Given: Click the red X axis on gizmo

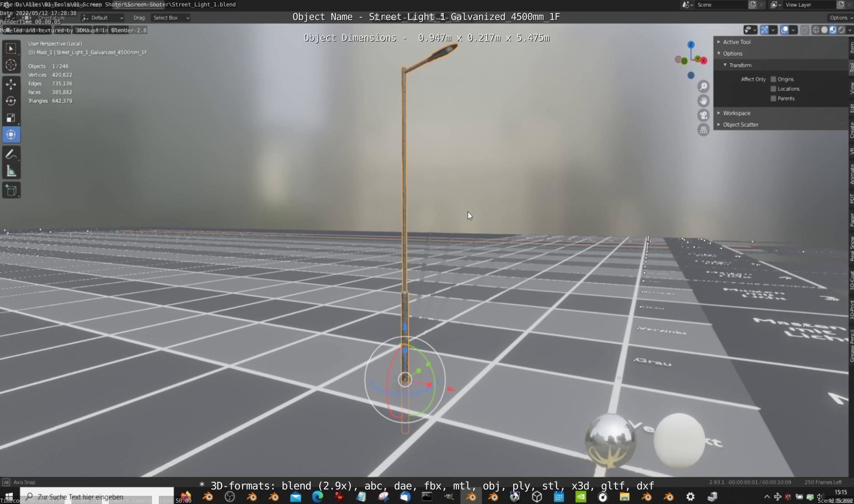Looking at the screenshot, I should click(703, 60).
